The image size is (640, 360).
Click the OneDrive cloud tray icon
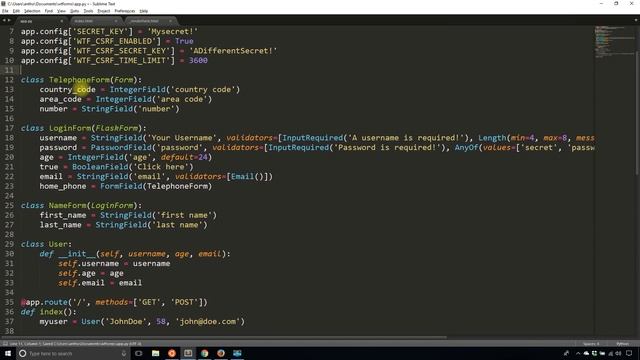586,353
